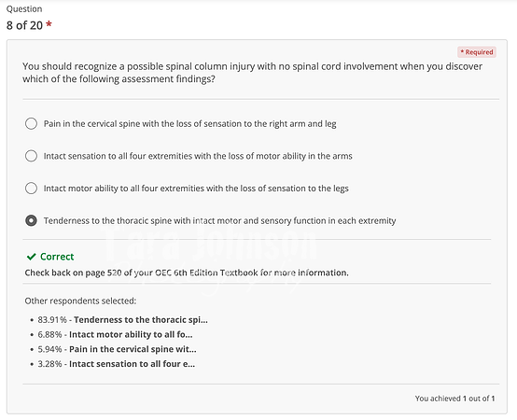
Task: Click answer text 'Intact motor ability to all four extremities'
Action: (196, 189)
